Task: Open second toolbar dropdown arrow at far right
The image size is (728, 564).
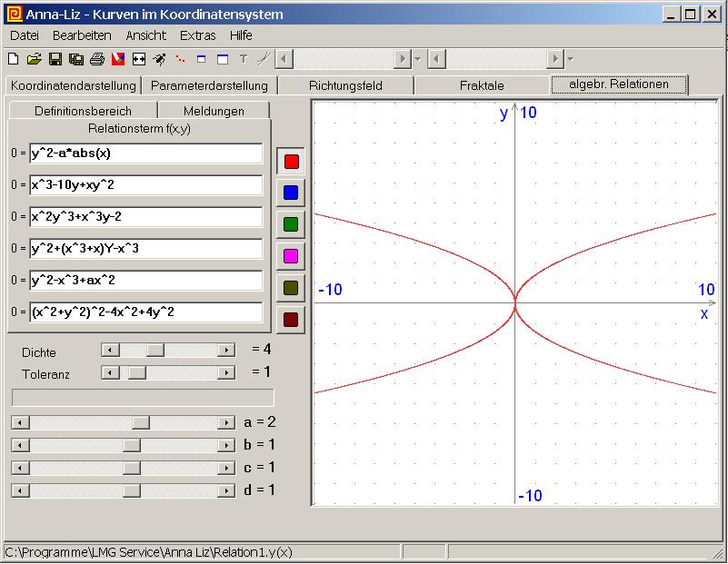Action: click(x=570, y=59)
